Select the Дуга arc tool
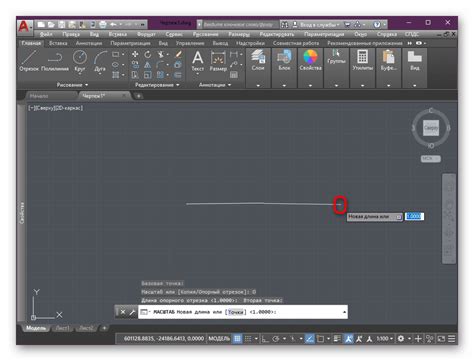 (100, 61)
